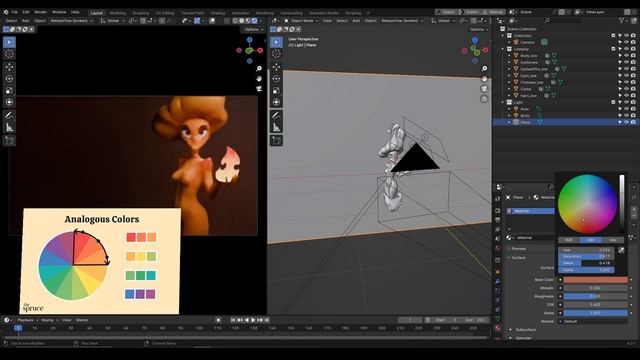Click the Saturation slider in color picker
This screenshot has width=640, height=360.
point(586,256)
